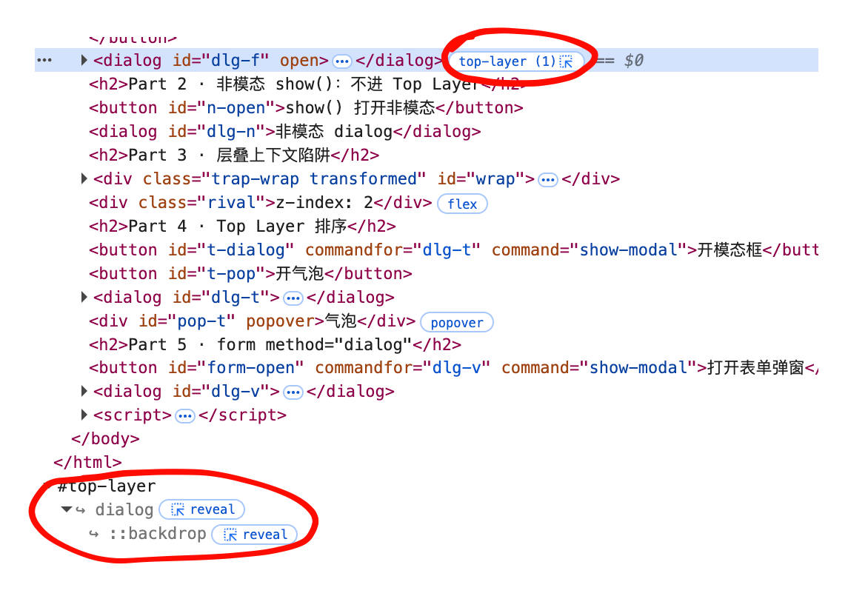The image size is (848, 616).
Task: Open the ellipsis badge in div id="wrap"
Action: [548, 180]
